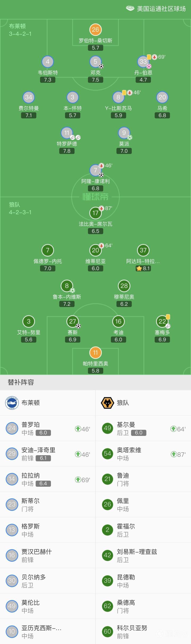This screenshot has width=191, height=644.
Task: Click the number 33 Brighton player circle
Action: [143, 62]
